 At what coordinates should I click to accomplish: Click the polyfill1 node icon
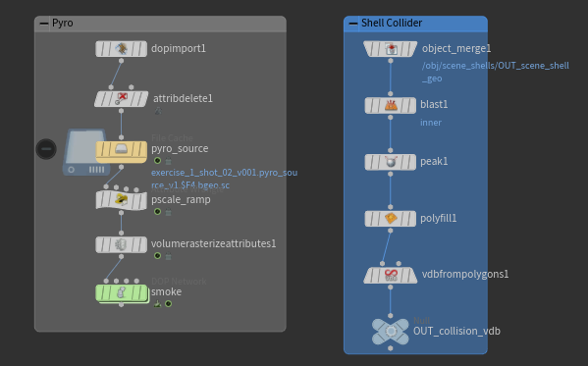[x=391, y=219]
